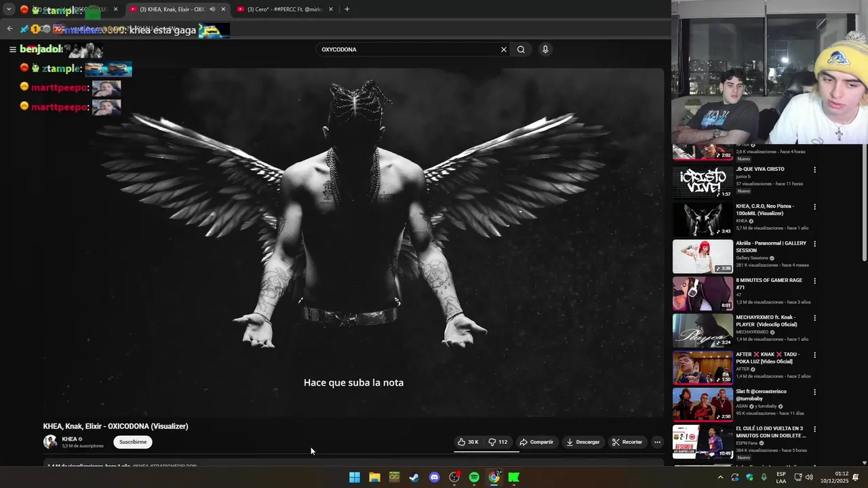
Task: Open 100oMIL (Visualizer) thumbnail
Action: click(x=703, y=218)
